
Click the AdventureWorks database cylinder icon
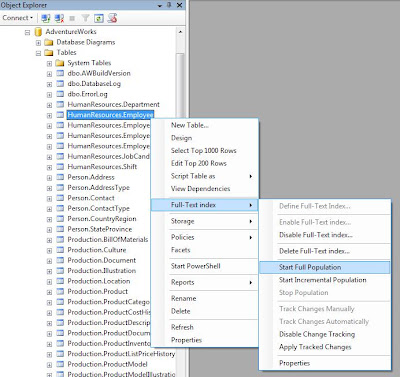pyautogui.click(x=38, y=32)
